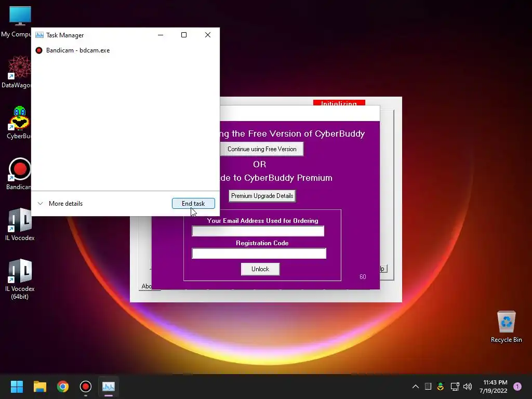Click Task Manager taskbar icon

(109, 387)
